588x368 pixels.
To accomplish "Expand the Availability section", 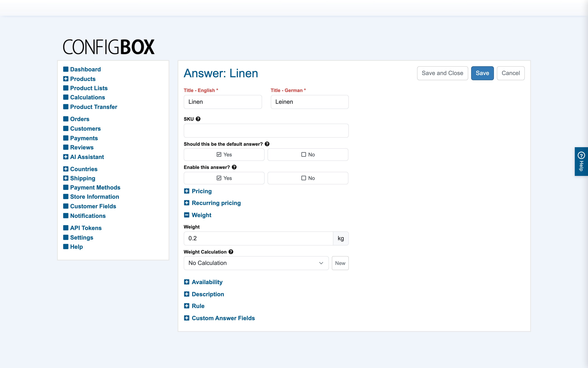I will pos(203,282).
